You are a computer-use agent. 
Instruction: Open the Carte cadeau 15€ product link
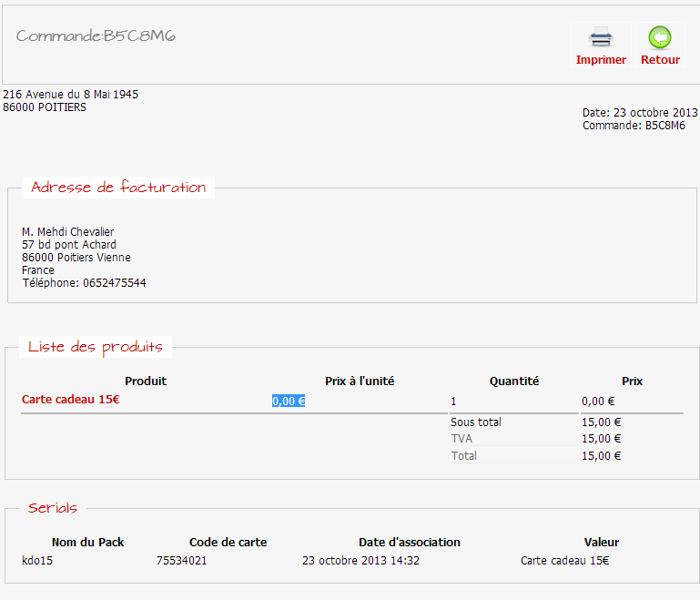(x=71, y=400)
